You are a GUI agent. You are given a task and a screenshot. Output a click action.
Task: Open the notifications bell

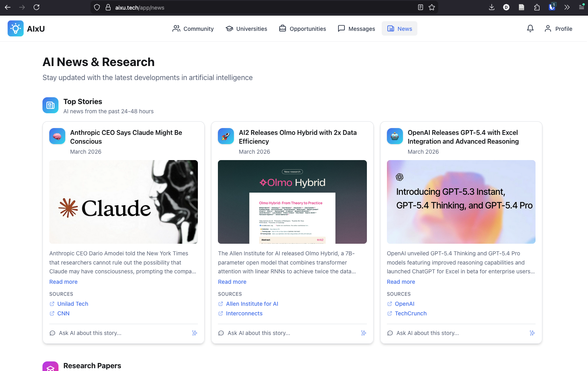point(530,28)
